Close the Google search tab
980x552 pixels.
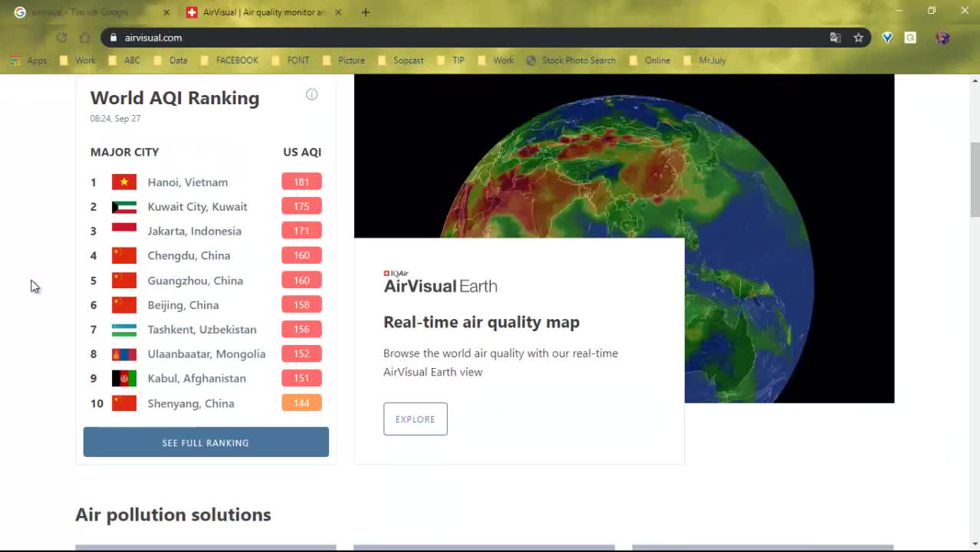click(x=166, y=12)
